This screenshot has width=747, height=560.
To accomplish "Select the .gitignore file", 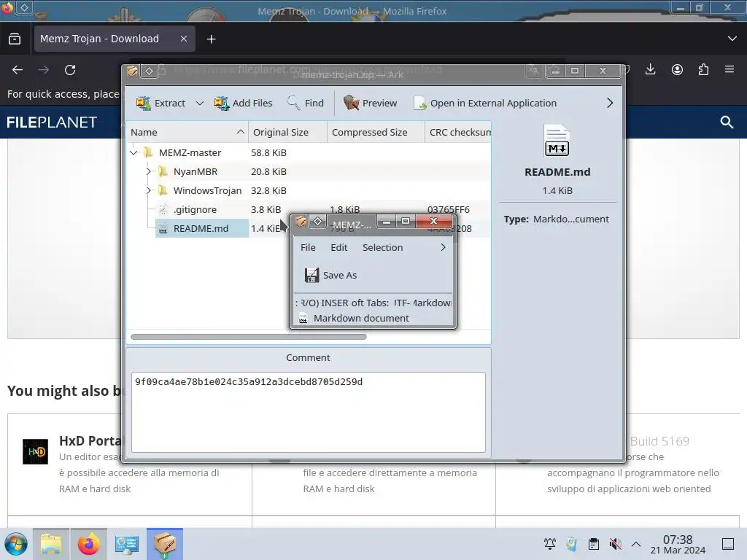I will [x=195, y=209].
